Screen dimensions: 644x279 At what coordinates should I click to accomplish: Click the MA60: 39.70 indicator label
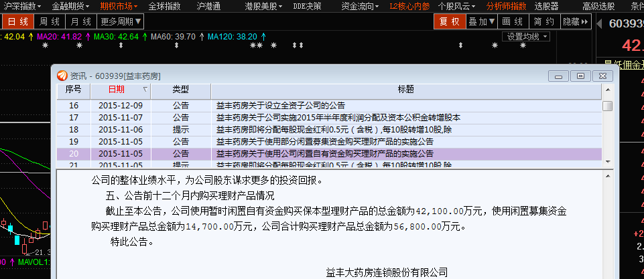(173, 37)
